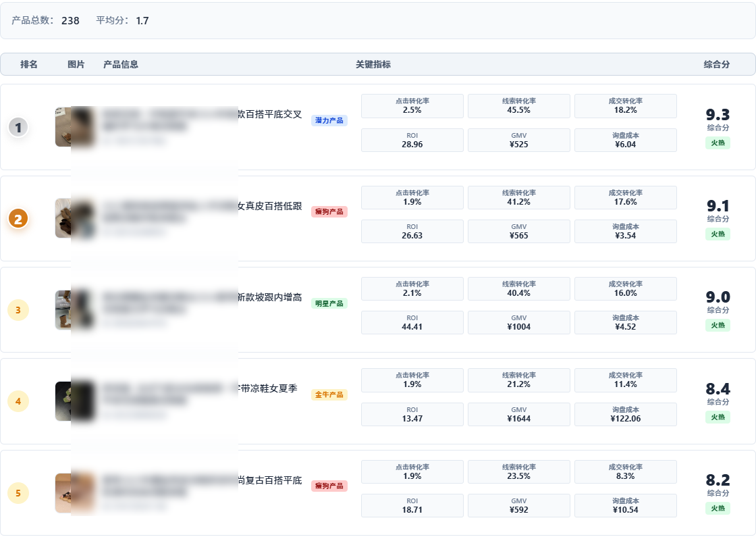Click the 关键指标 column header

pos(373,65)
